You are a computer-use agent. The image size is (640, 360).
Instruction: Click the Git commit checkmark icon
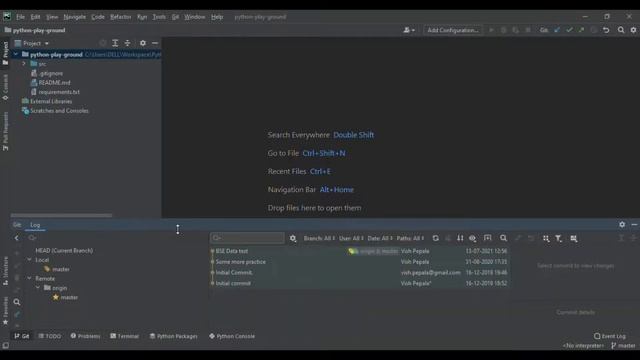pos(569,30)
